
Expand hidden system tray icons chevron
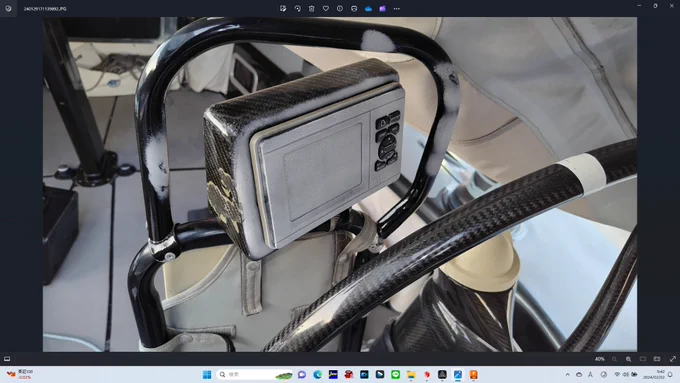pos(567,374)
